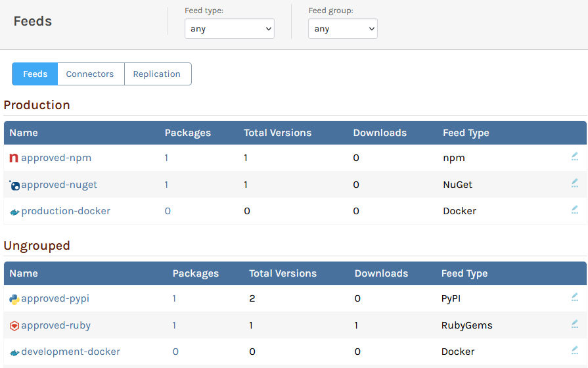Click the Python logo beside approved-pypi
The width and height of the screenshot is (588, 368).
[14, 299]
